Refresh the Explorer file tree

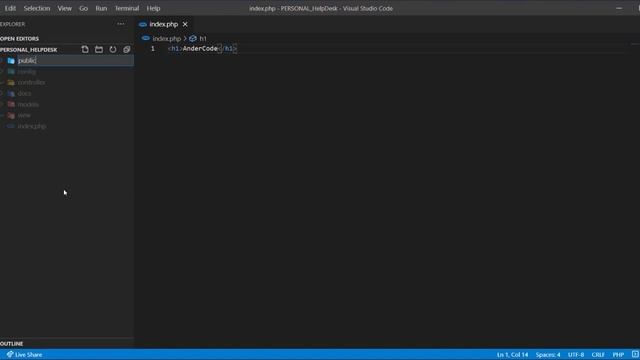point(113,49)
